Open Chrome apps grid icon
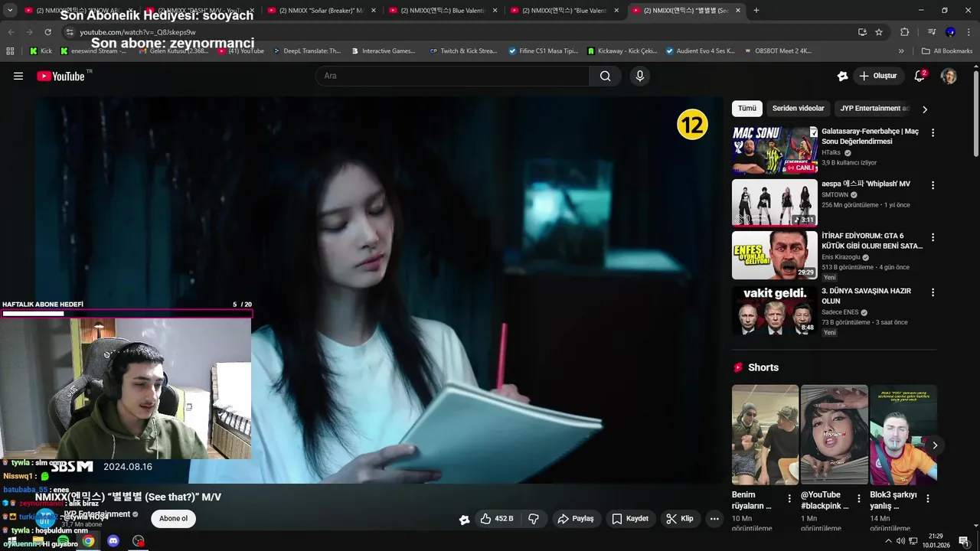 coord(10,51)
